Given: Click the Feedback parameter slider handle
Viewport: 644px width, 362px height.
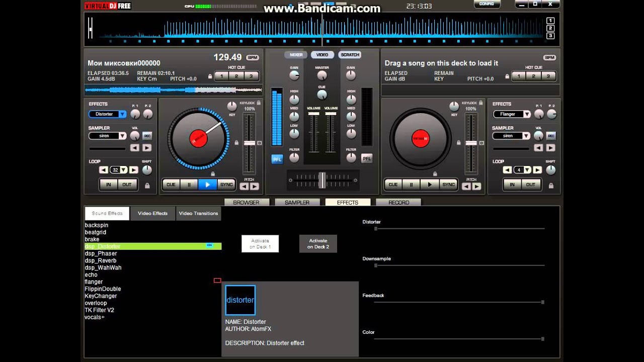Looking at the screenshot, I should [542, 302].
